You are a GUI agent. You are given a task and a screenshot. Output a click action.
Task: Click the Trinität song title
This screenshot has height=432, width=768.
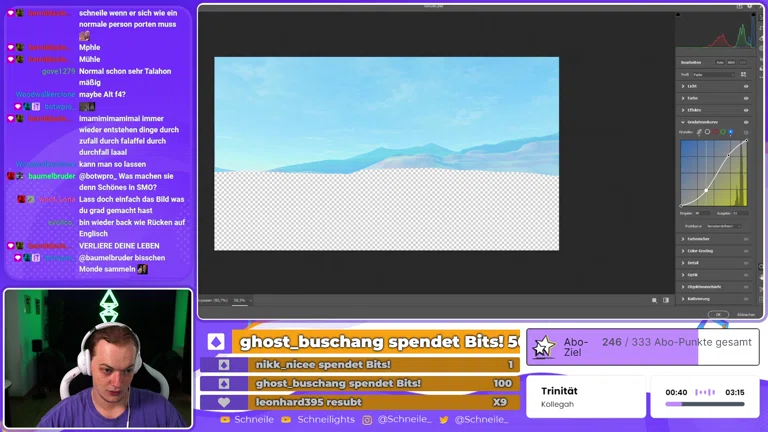tap(559, 391)
